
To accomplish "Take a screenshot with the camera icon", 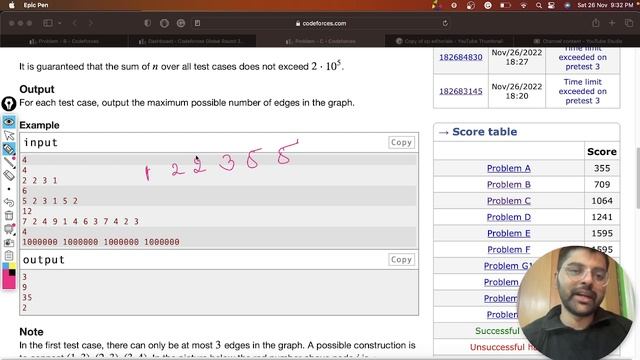I will [x=9, y=242].
